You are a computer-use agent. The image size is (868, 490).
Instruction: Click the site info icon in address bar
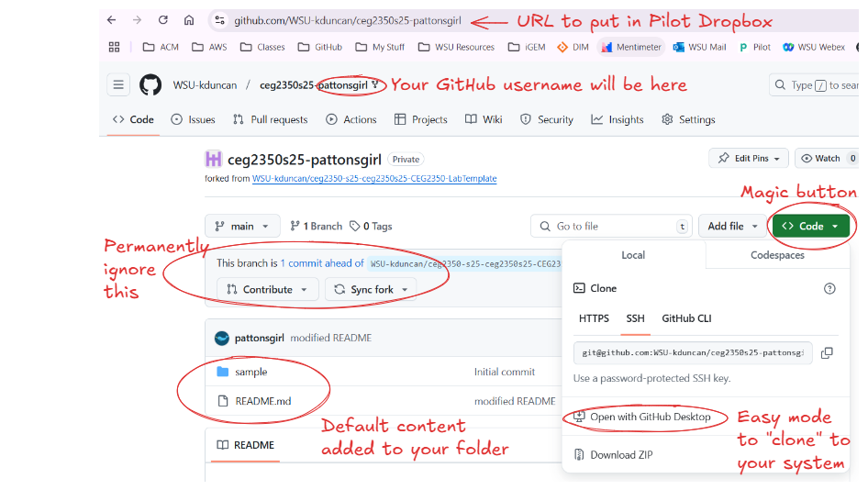click(x=220, y=20)
